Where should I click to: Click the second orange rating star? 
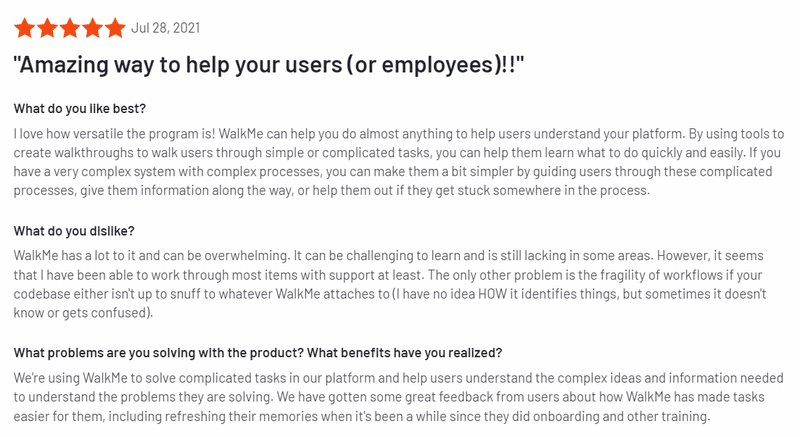click(47, 27)
